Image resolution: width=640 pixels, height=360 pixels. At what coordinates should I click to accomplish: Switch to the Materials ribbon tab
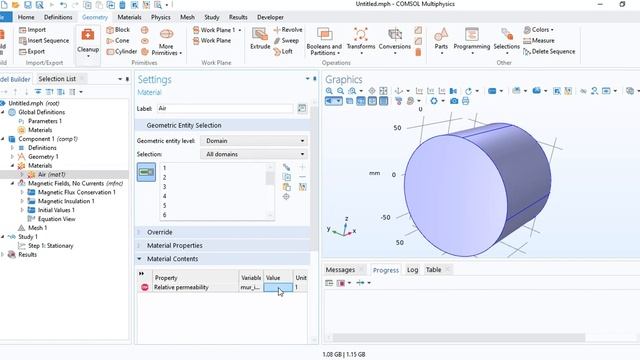pos(129,17)
